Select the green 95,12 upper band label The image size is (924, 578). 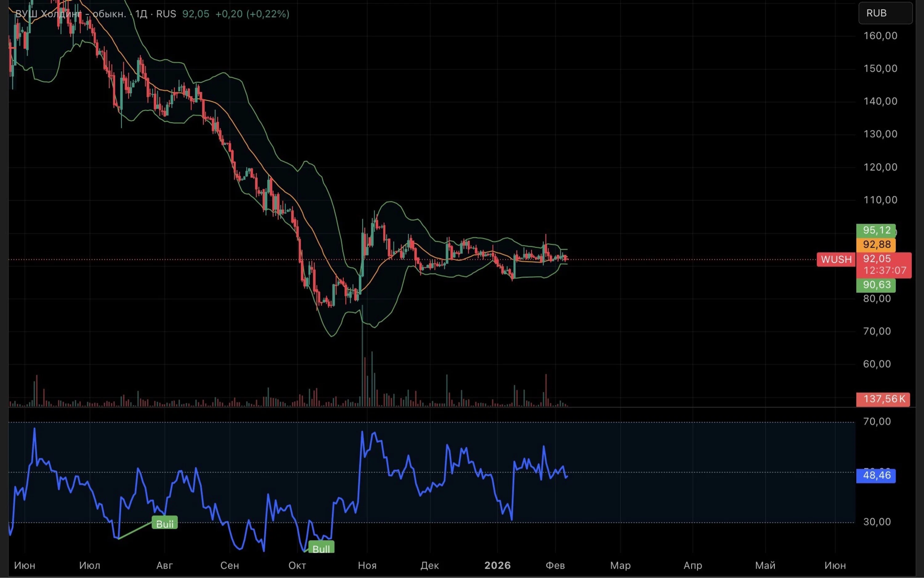point(876,231)
